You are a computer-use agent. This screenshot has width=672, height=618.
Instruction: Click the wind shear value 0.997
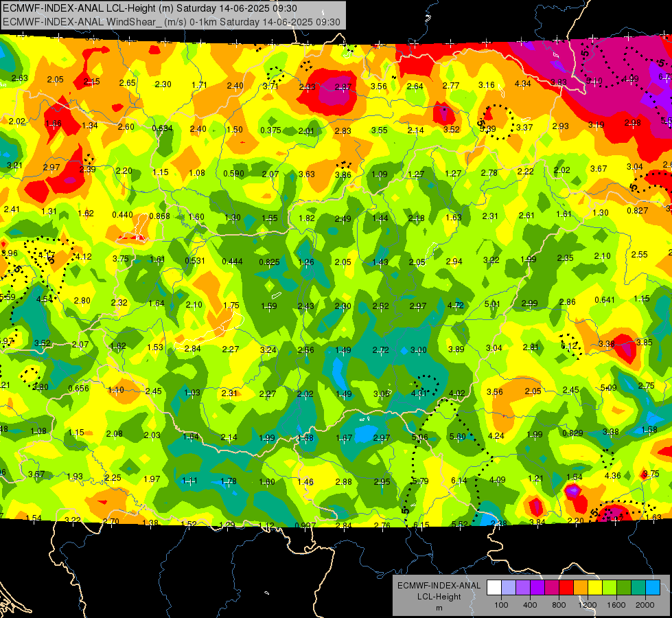pos(305,525)
